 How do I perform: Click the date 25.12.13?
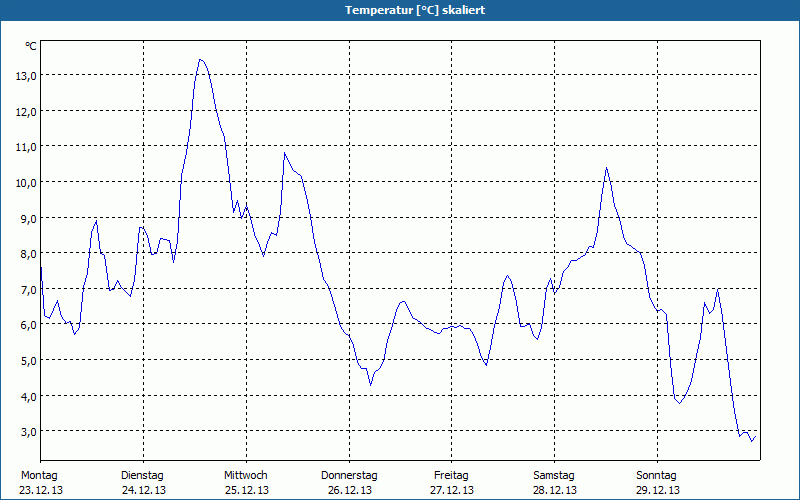[247, 490]
